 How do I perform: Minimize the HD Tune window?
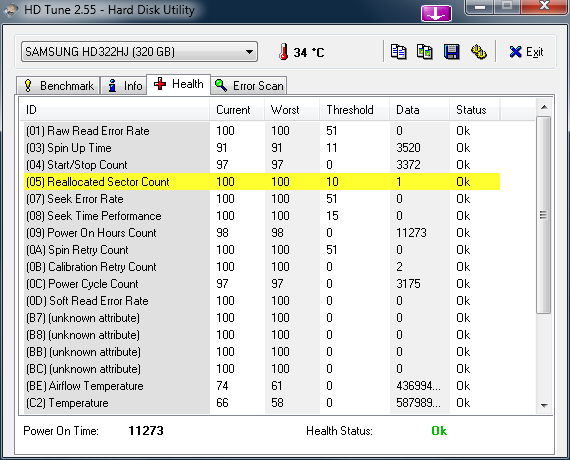[480, 7]
